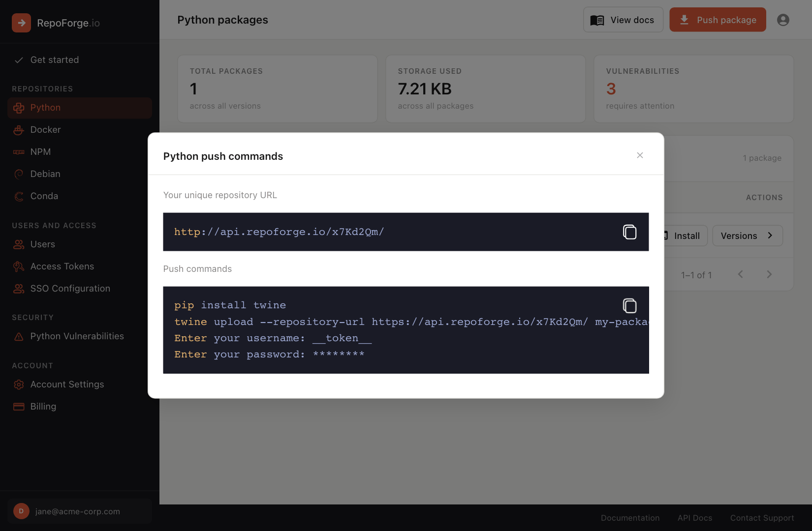Click the '1–1 of 1' pagination text
Image resolution: width=812 pixels, height=531 pixels.
(x=696, y=275)
